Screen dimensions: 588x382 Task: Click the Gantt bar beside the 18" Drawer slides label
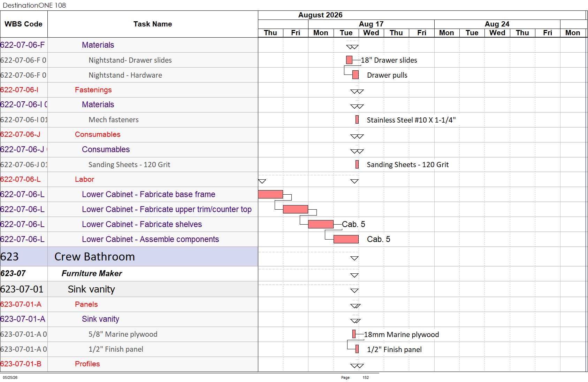[x=349, y=60]
